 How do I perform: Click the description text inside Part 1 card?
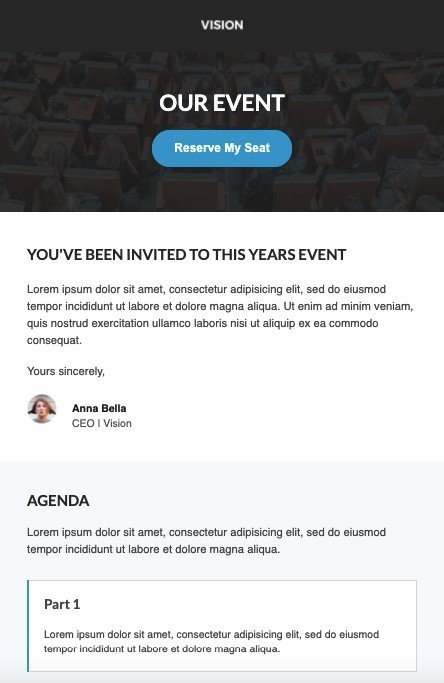(x=211, y=641)
